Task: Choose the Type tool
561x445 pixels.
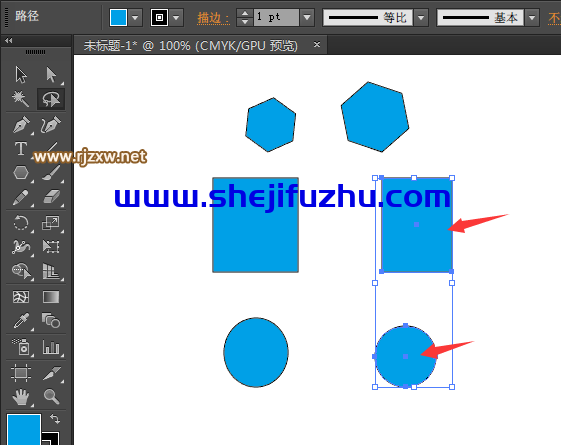Action: coord(21,149)
